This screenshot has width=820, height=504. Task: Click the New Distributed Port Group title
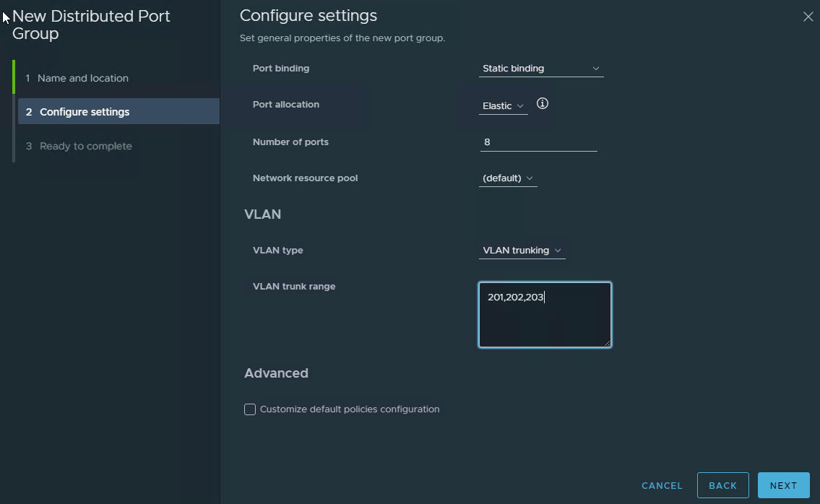click(x=91, y=25)
